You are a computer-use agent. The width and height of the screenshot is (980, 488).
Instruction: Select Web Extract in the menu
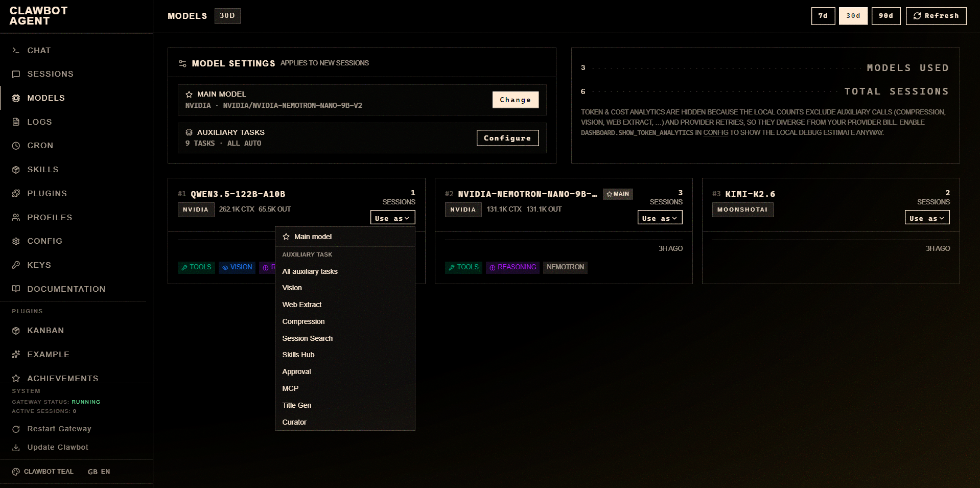pos(345,305)
